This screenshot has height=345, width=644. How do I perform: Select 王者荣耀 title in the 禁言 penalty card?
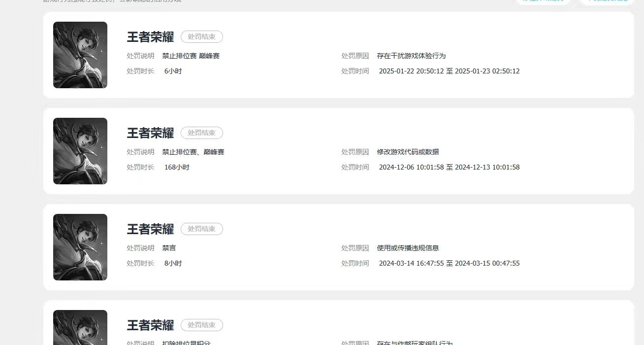pos(151,229)
